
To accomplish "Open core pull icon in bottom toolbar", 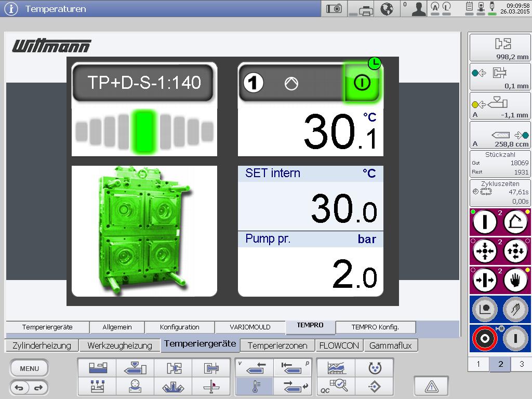I will click(x=97, y=386).
